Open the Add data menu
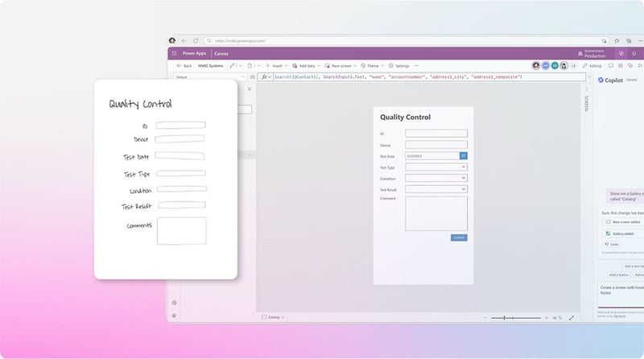 tap(306, 66)
